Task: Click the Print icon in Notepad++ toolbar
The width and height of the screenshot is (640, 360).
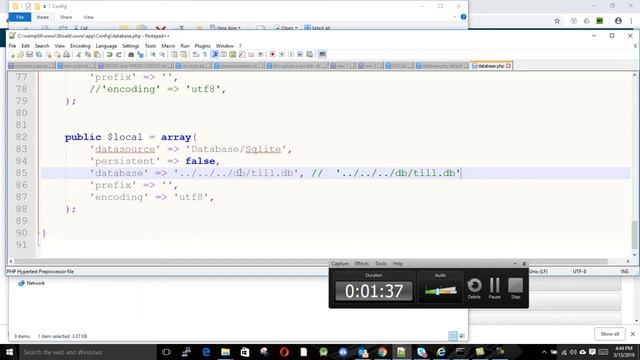Action: coord(66,55)
